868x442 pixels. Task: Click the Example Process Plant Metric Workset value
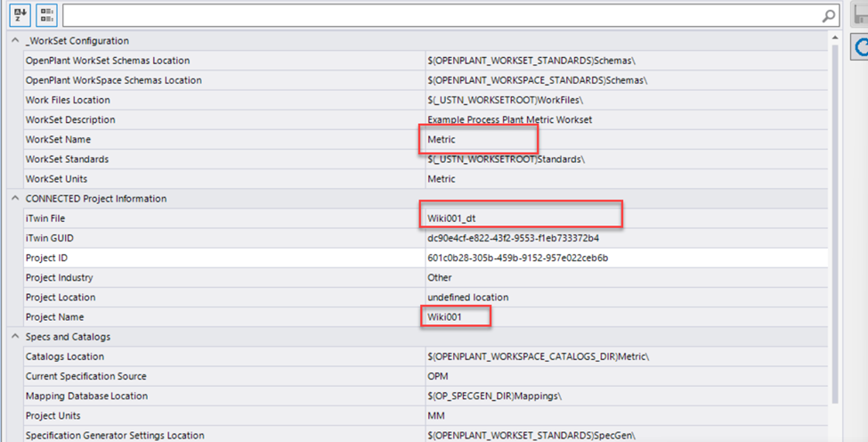(x=509, y=119)
